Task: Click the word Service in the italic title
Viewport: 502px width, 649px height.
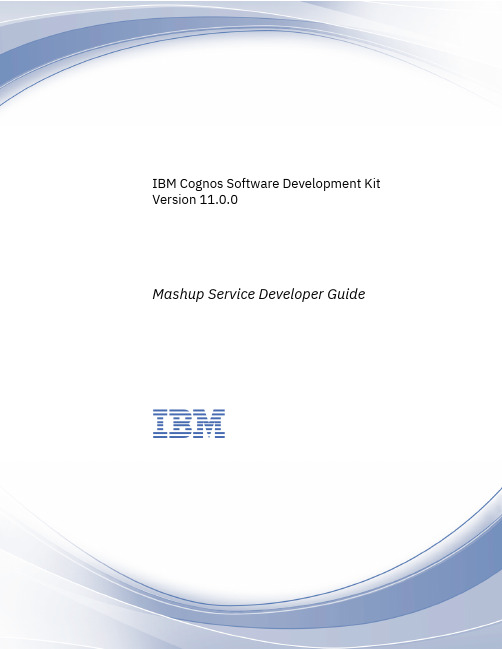Action: tap(231, 294)
